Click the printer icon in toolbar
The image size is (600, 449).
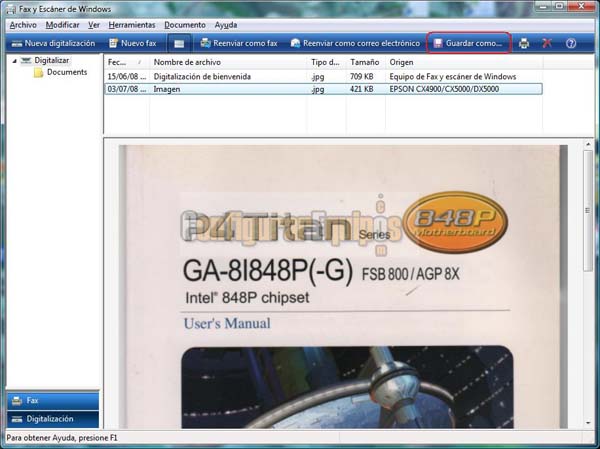tap(524, 43)
